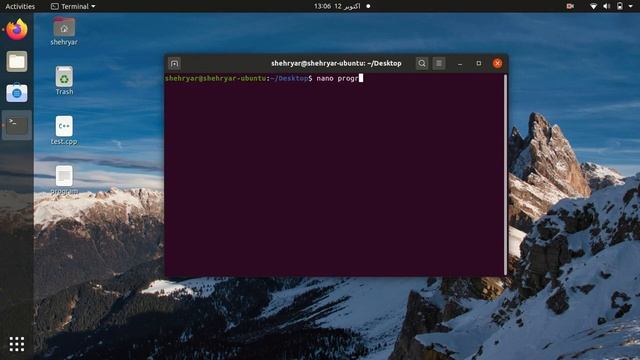Viewport: 640px width, 360px height.
Task: Close the terminal window
Action: tap(497, 63)
